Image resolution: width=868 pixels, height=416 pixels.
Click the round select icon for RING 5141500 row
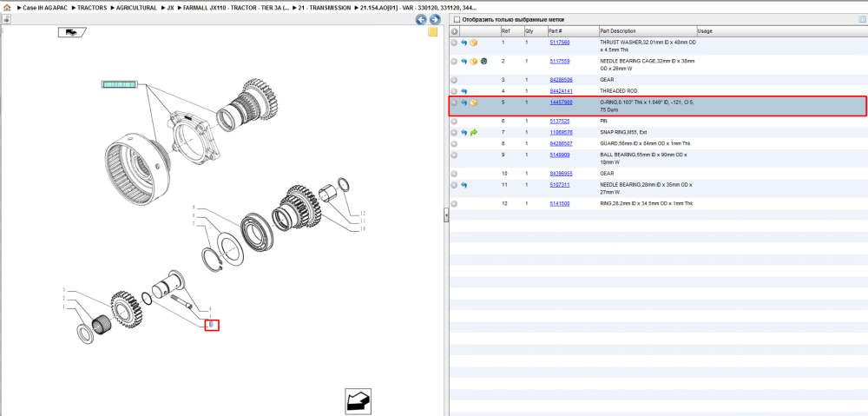[454, 204]
